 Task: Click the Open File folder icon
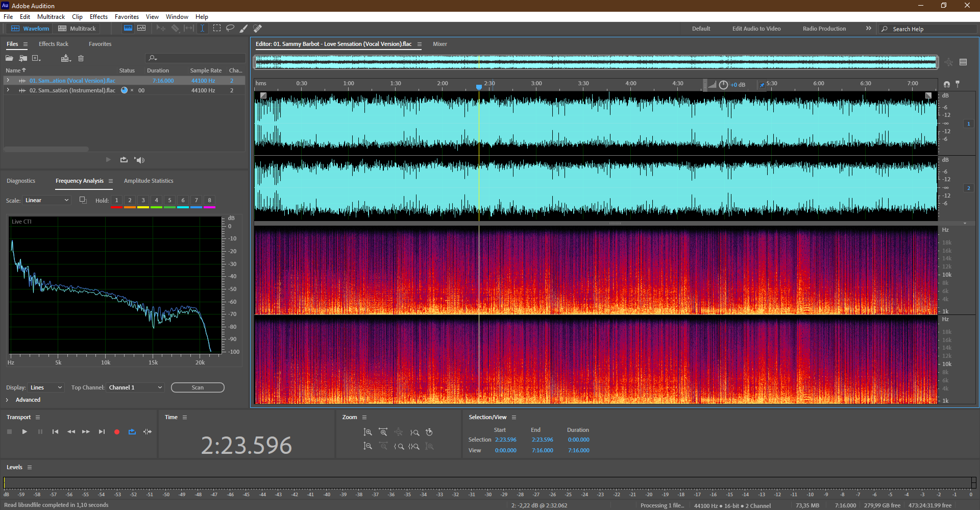click(x=9, y=58)
